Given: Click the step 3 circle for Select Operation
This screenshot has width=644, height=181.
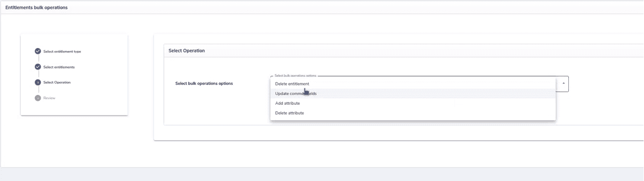Looking at the screenshot, I should tap(38, 82).
